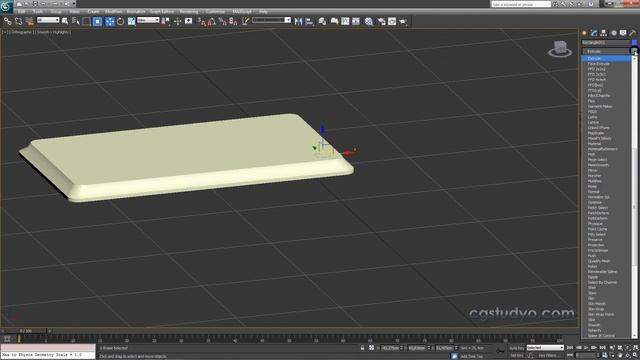Toggle the Selection Lock icon in status bar

pos(362,348)
